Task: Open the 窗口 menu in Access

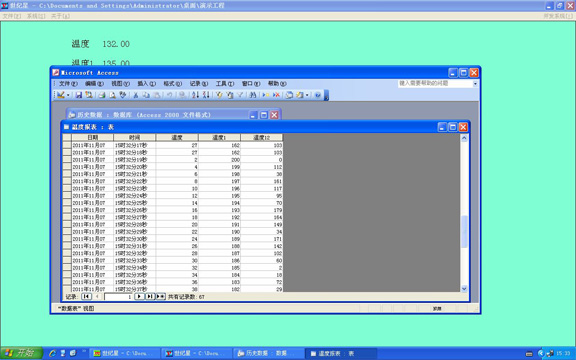Action: click(x=251, y=84)
